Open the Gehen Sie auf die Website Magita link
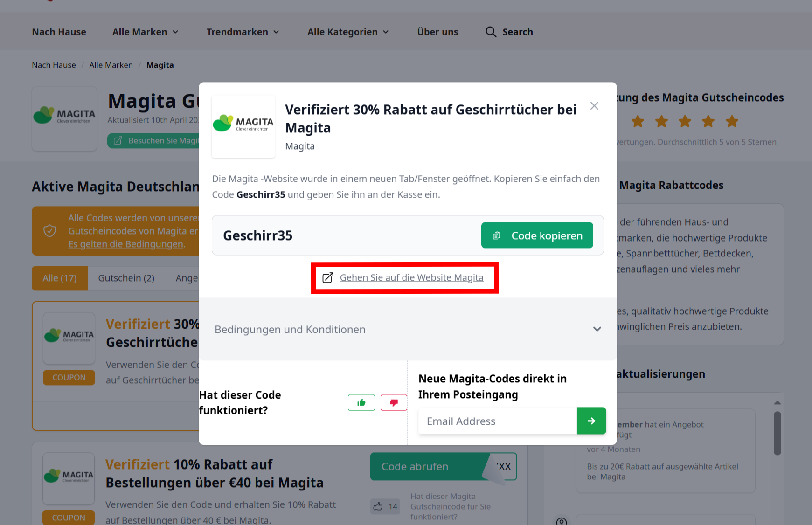 (x=411, y=278)
